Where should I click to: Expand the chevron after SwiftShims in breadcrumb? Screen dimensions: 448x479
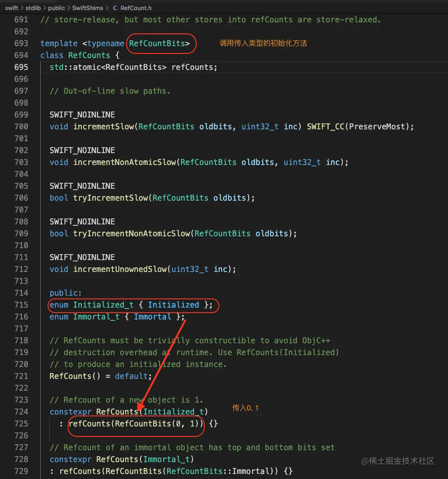click(107, 8)
